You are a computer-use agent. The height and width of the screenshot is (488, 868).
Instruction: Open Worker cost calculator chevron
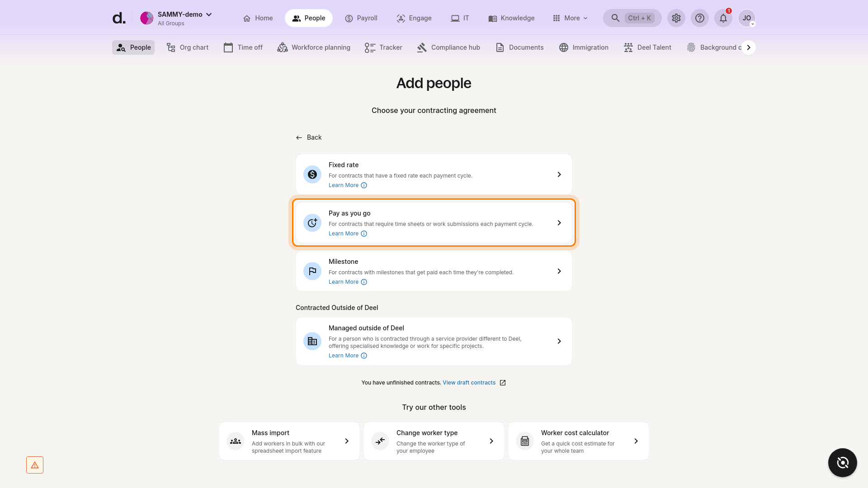636,441
